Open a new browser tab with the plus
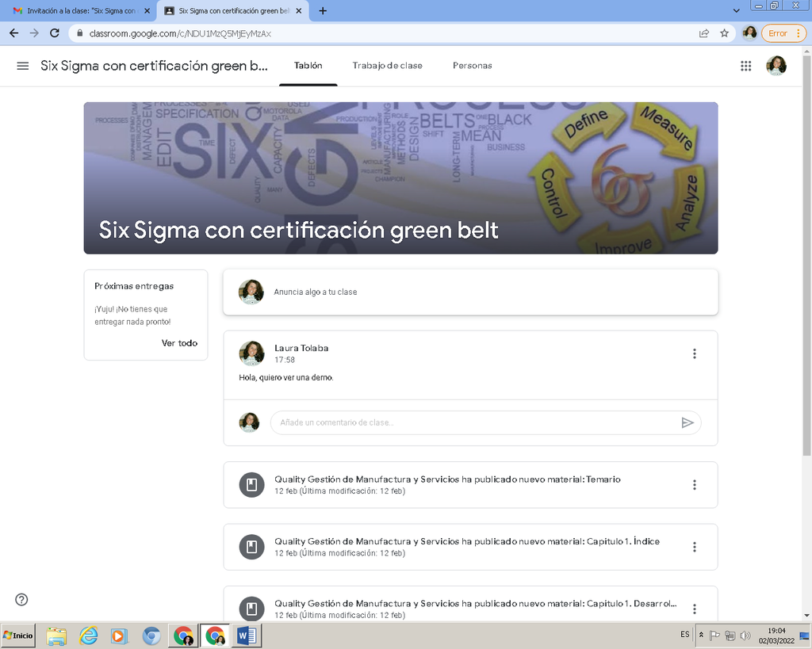The height and width of the screenshot is (649, 812). [323, 11]
